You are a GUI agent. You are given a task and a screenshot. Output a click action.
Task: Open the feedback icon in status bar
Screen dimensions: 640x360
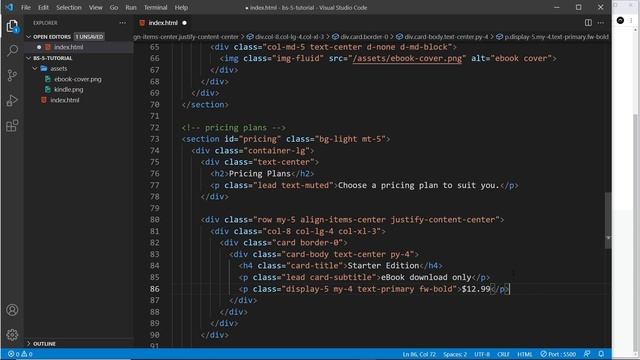point(587,354)
